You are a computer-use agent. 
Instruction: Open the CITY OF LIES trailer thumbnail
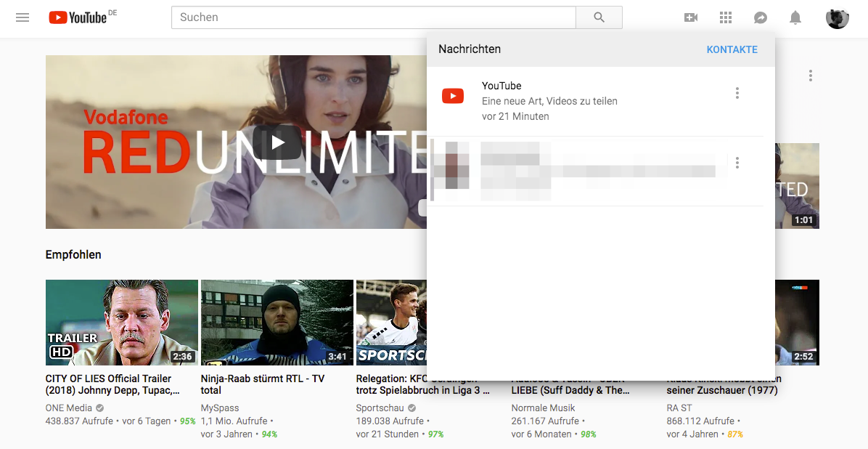pyautogui.click(x=122, y=323)
